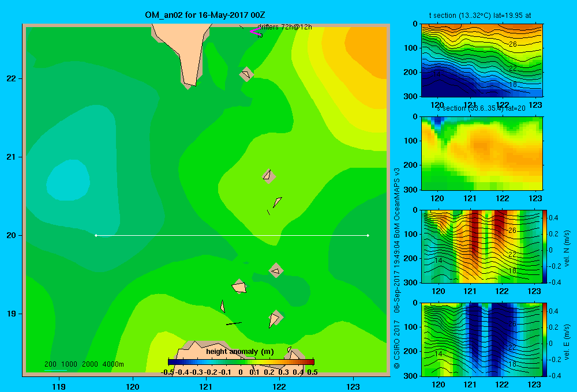
Task: Click contour label 18 in vel. E panel
Action: pos(512,364)
